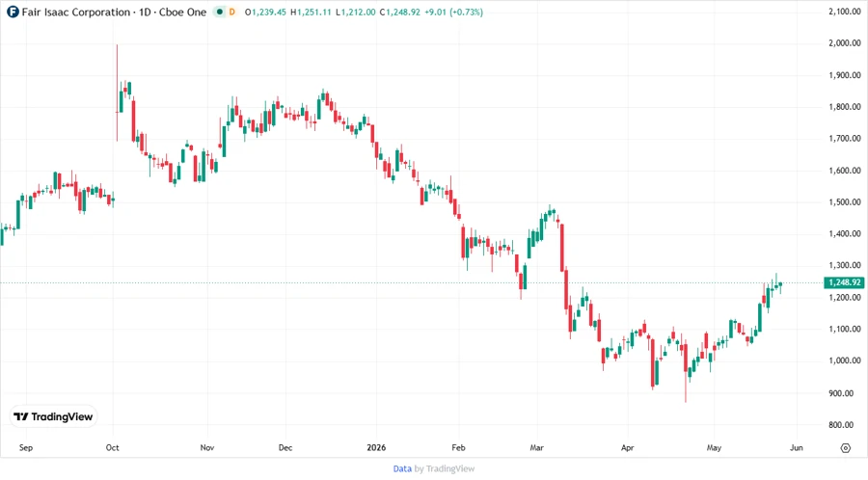The image size is (868, 480).
Task: Click 'by TradingView' attribution text
Action: (445, 469)
